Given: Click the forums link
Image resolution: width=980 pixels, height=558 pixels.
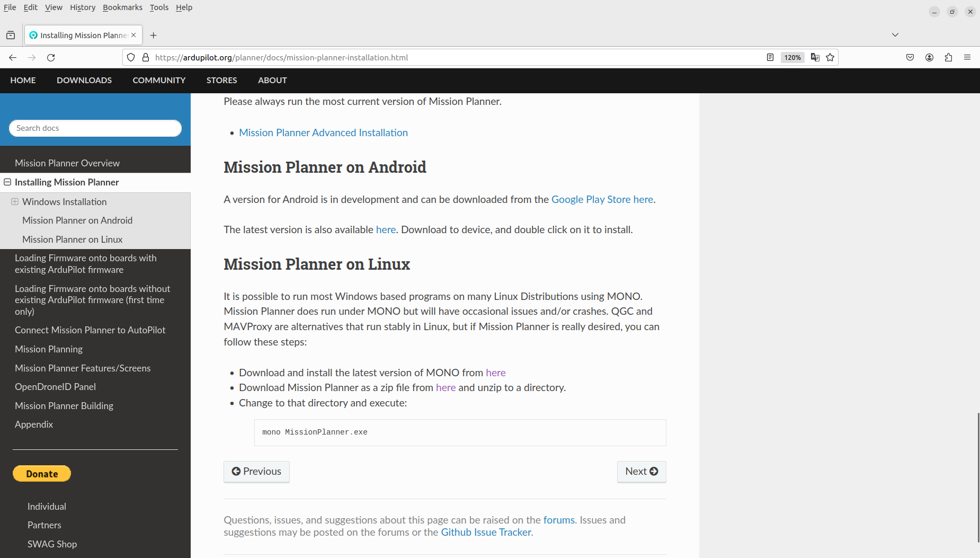Looking at the screenshot, I should pos(559,520).
